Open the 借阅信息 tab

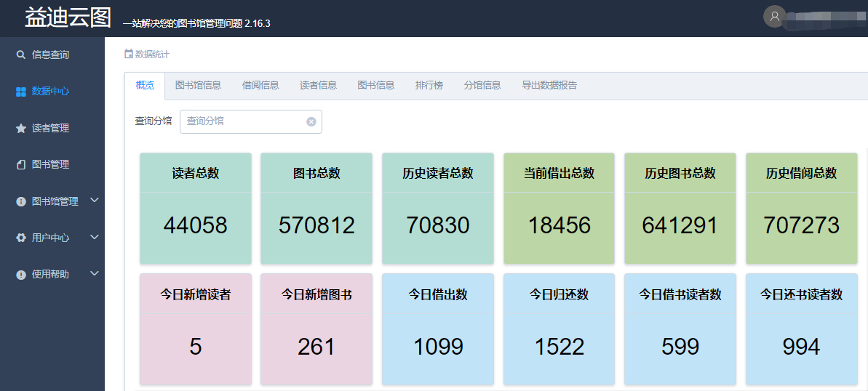pos(260,85)
